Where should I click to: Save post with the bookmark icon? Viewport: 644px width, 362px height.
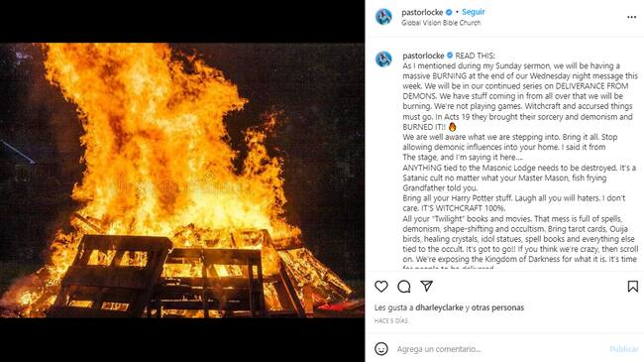click(x=633, y=287)
